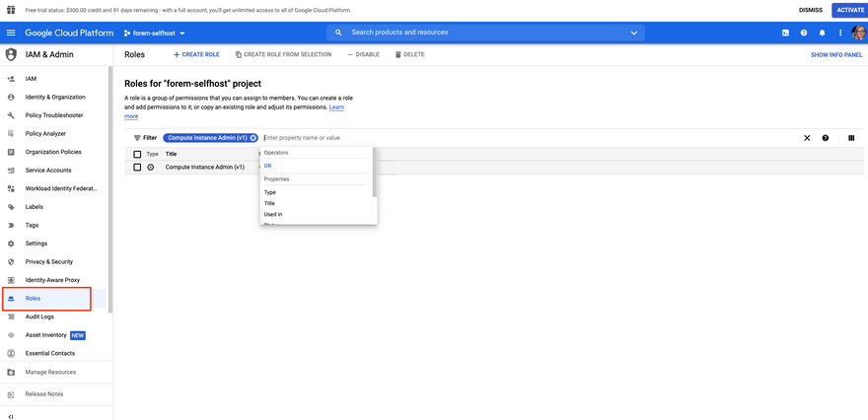Open Organization Policies in sidebar
The height and width of the screenshot is (420, 868).
(53, 152)
